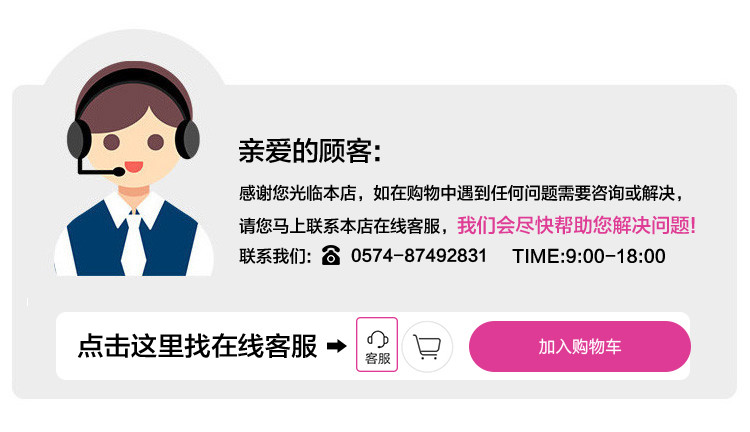The height and width of the screenshot is (432, 750).
Task: Open the shopping cart icon
Action: [427, 346]
